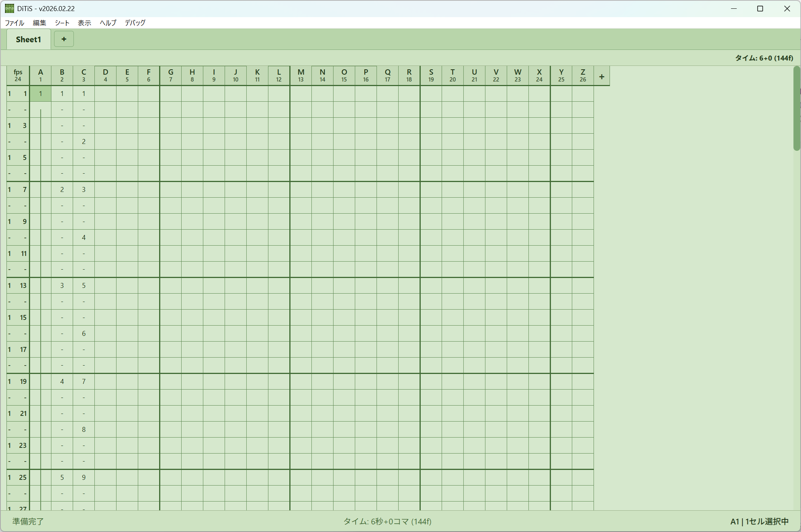Click the add column plus icon
The width and height of the screenshot is (801, 532).
tap(602, 77)
